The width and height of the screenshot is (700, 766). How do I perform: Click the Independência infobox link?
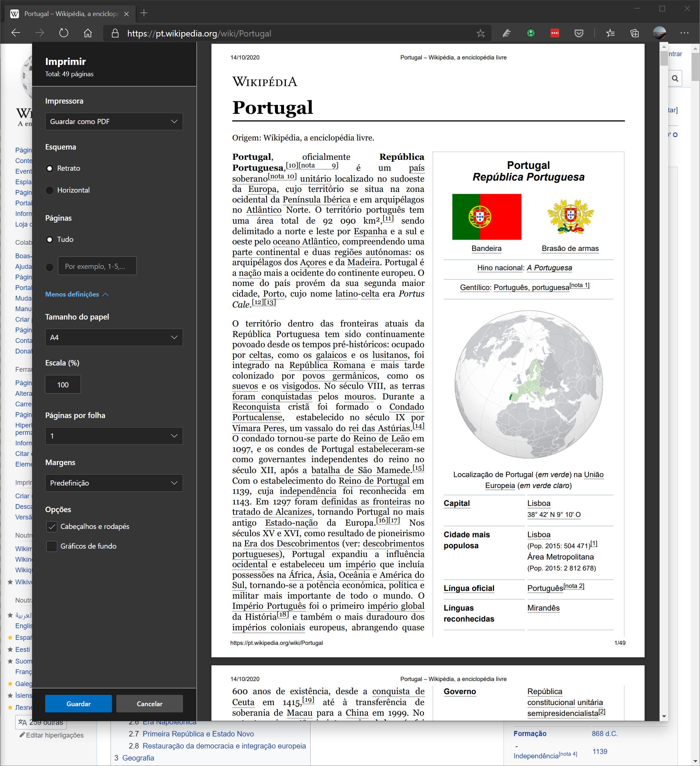pyautogui.click(x=536, y=756)
